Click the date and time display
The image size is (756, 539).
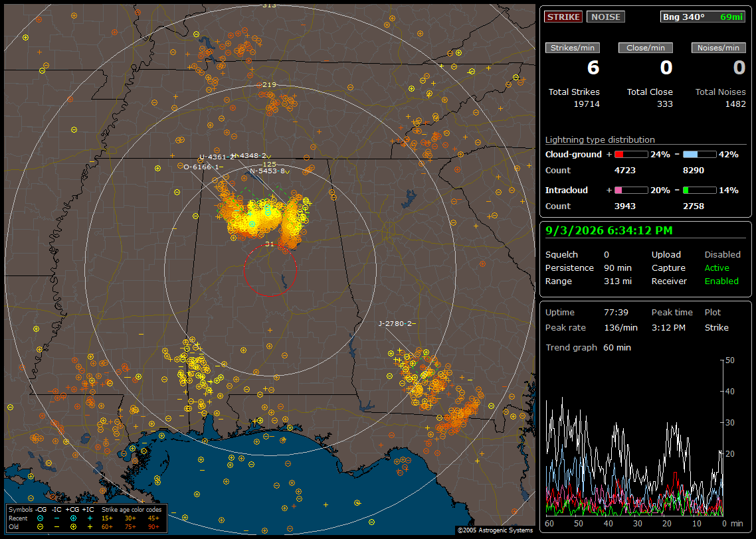[x=609, y=231]
